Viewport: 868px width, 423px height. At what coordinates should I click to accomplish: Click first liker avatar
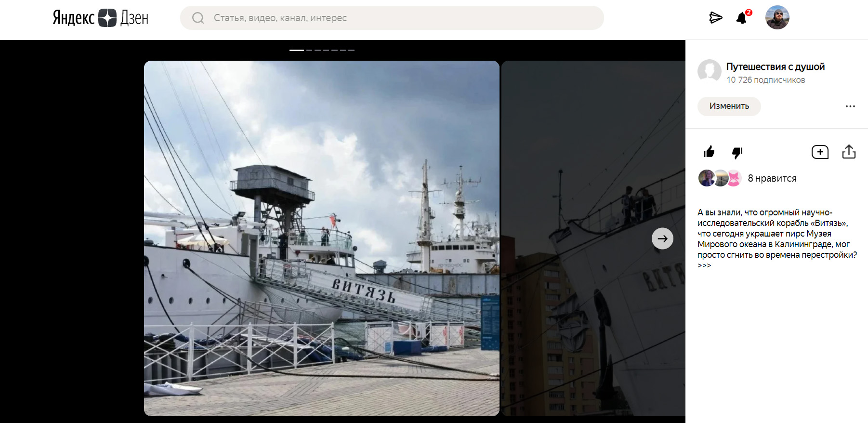[707, 178]
